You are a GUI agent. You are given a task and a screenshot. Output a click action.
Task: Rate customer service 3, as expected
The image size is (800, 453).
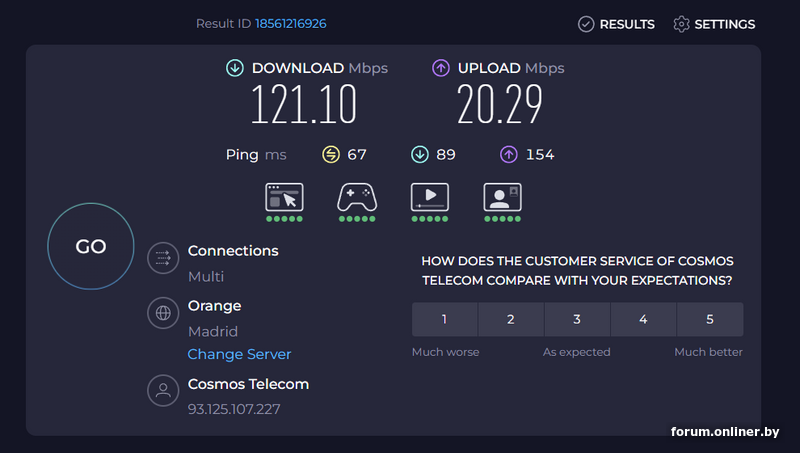click(x=577, y=320)
